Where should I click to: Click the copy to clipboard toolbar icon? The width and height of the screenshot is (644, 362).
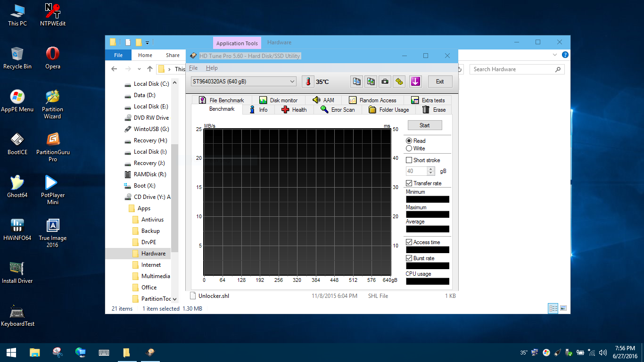357,82
